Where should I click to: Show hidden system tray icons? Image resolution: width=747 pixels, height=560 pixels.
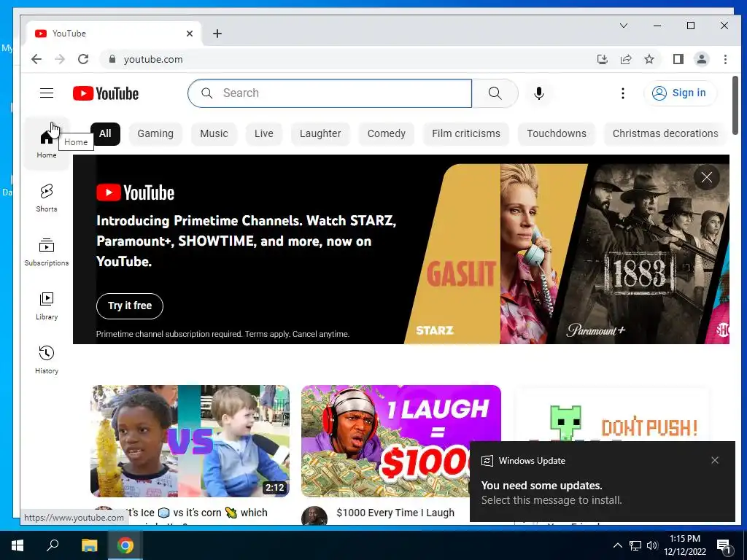pos(617,545)
